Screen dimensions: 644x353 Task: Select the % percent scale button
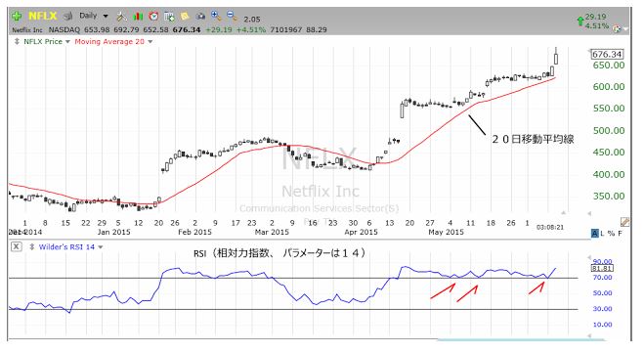[611, 234]
